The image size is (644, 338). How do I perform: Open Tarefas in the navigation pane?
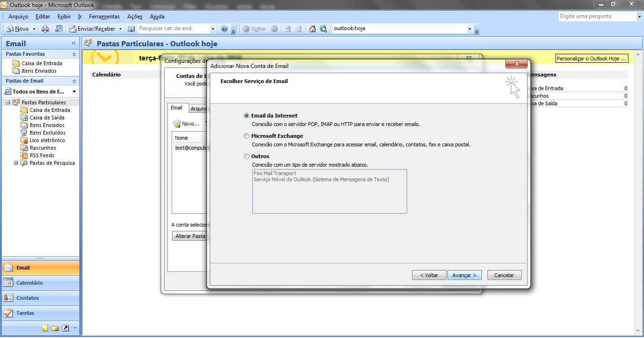(x=41, y=313)
